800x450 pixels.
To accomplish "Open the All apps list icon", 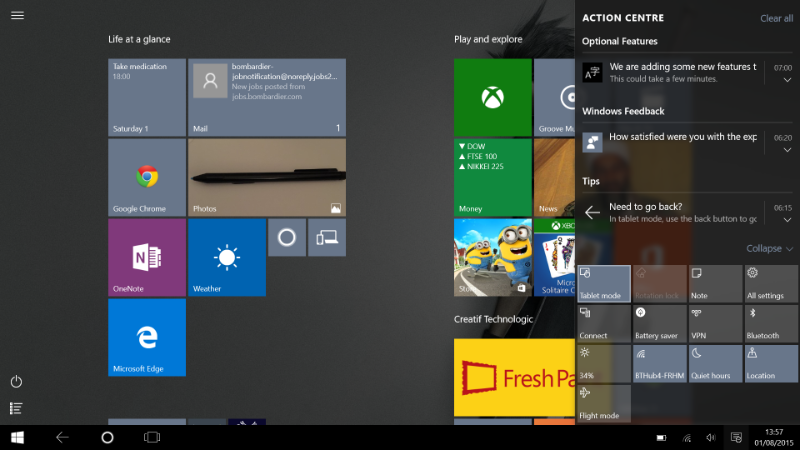I will [16, 408].
